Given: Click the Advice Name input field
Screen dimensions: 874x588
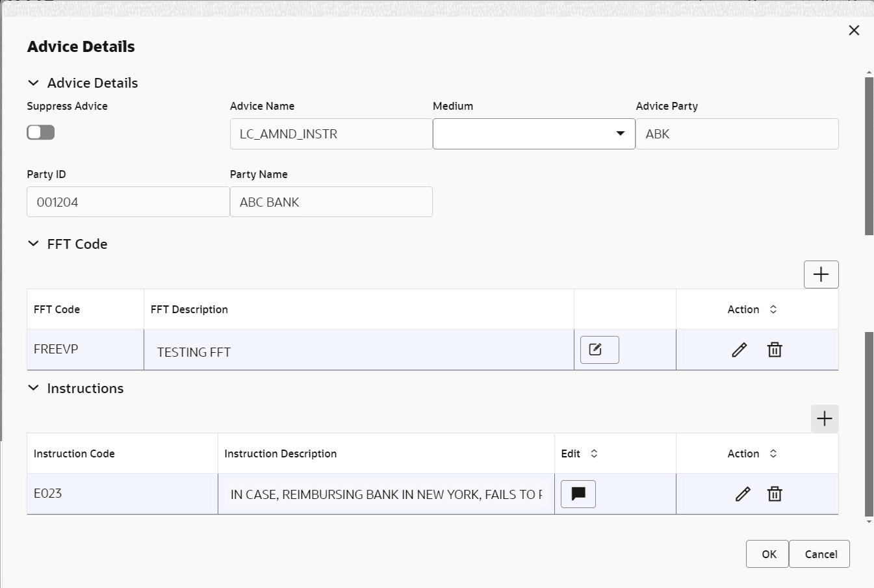Looking at the screenshot, I should click(331, 133).
